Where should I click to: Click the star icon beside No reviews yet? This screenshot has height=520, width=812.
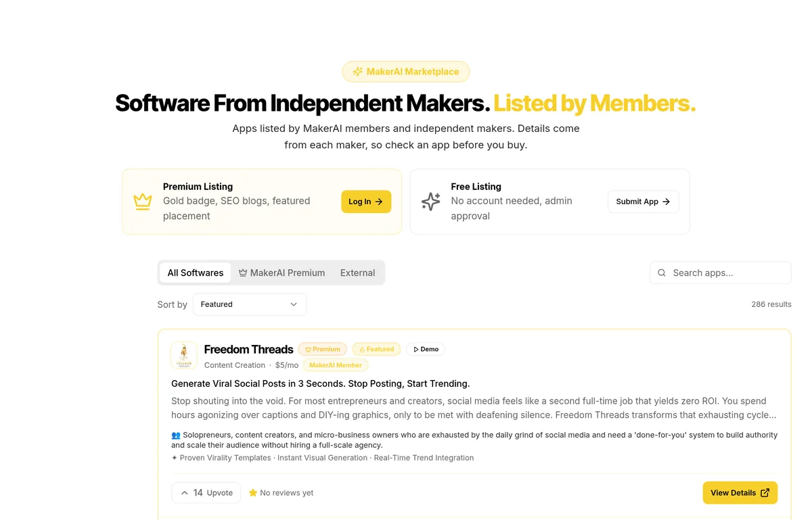(x=253, y=493)
